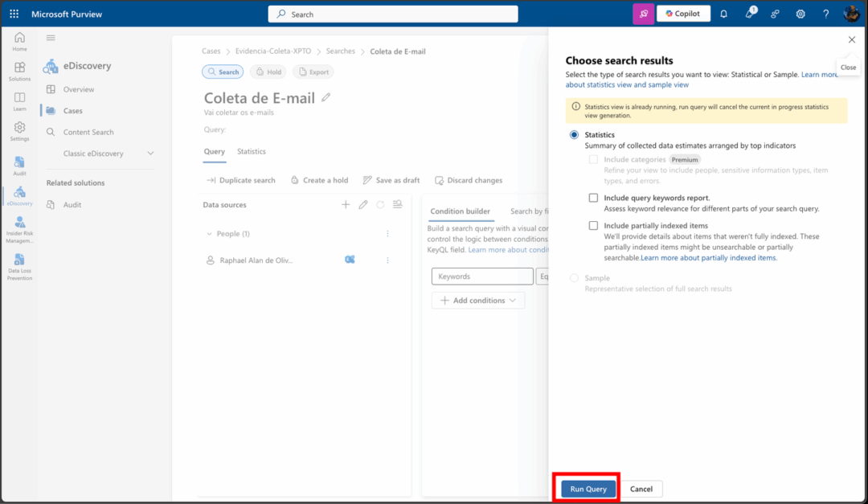Click Duplicate search

[241, 180]
